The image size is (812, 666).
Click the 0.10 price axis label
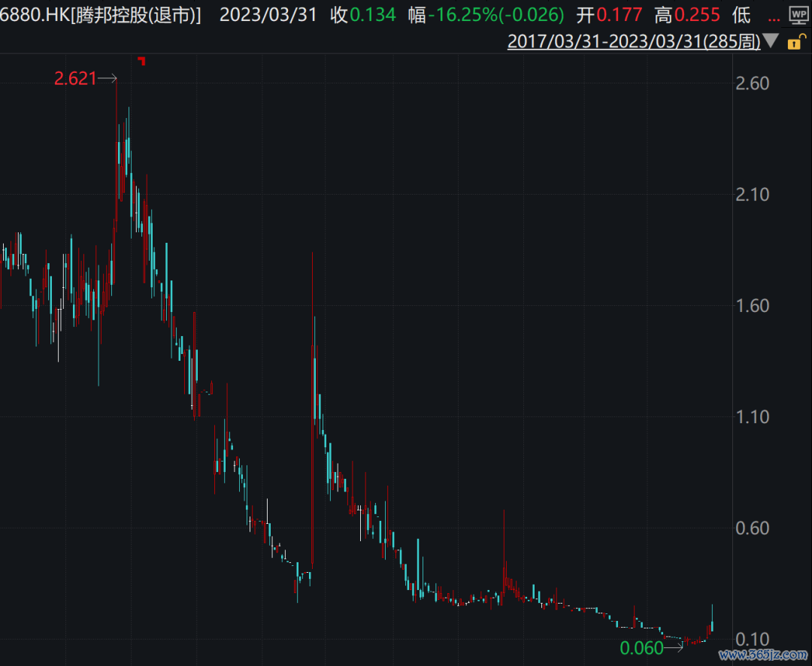click(751, 639)
